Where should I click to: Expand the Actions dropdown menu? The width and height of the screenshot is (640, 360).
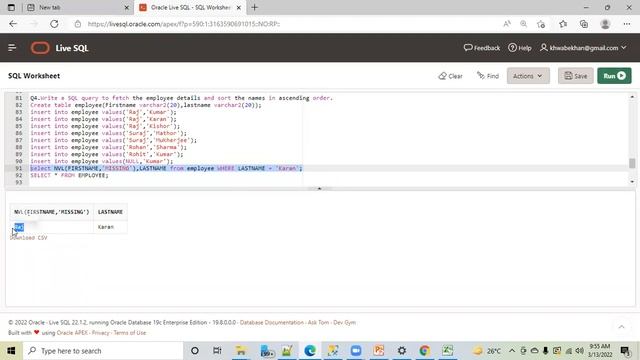(528, 76)
